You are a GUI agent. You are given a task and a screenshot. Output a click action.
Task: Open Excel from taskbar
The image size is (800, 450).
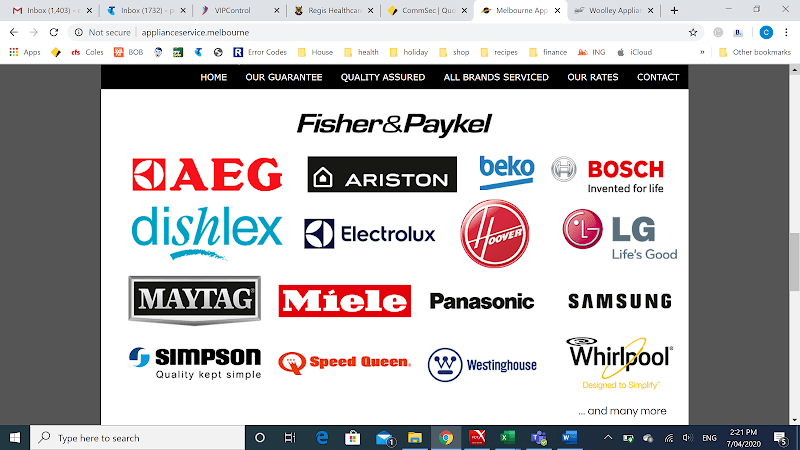tap(507, 438)
